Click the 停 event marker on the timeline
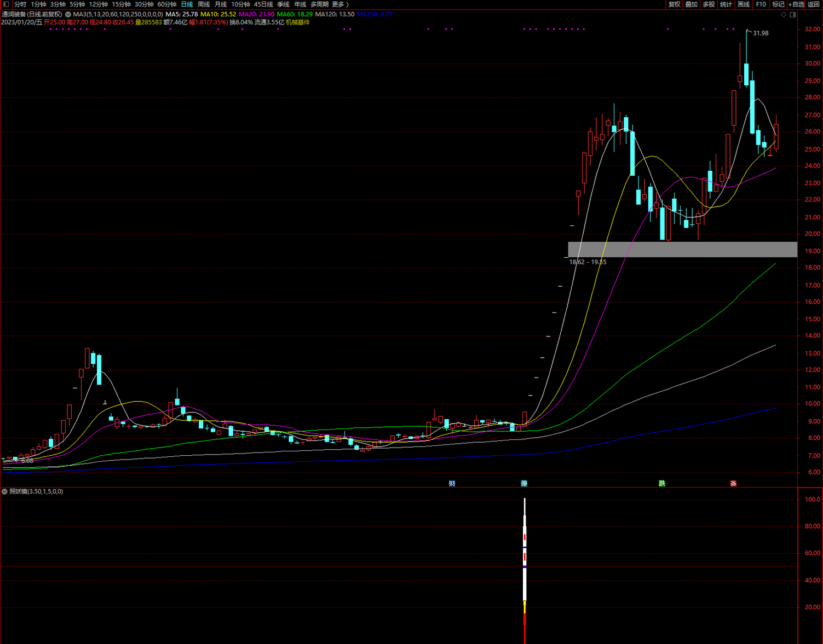Screen dimensions: 823x644 pos(524,483)
